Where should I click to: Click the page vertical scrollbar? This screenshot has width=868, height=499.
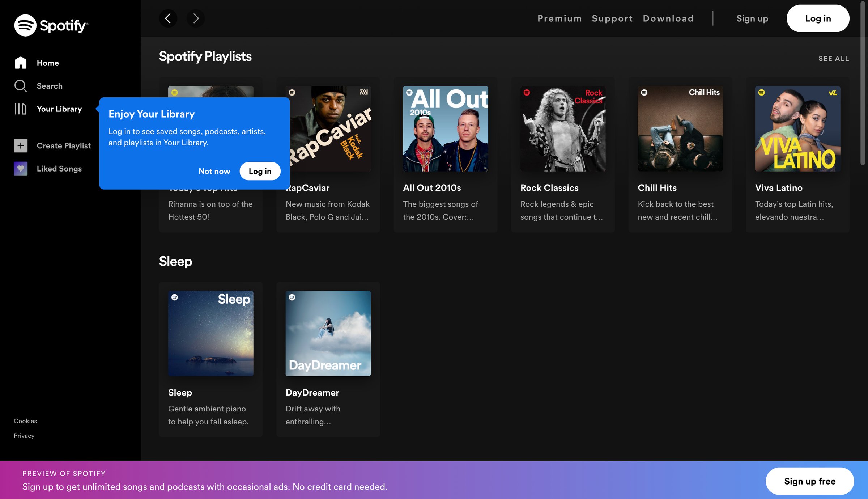[863, 83]
